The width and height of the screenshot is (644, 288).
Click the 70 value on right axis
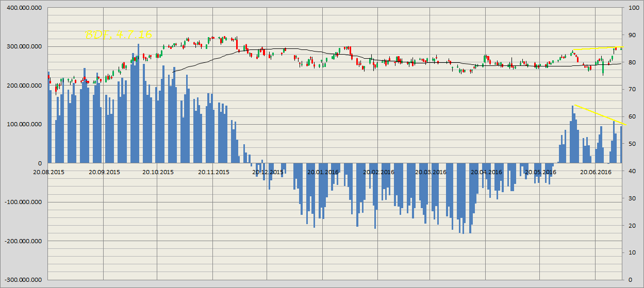632,89
